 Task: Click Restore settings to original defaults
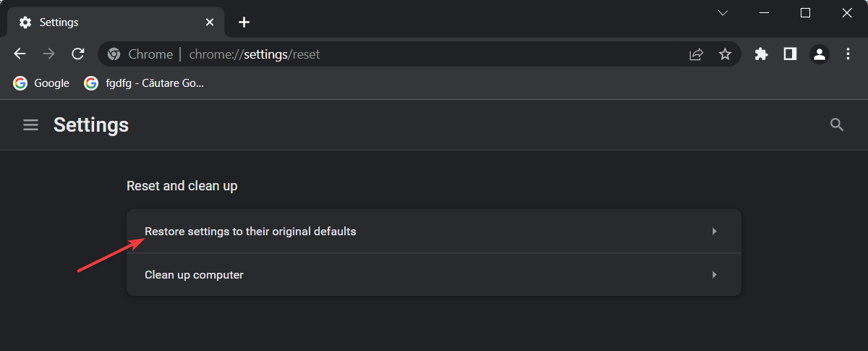(250, 232)
